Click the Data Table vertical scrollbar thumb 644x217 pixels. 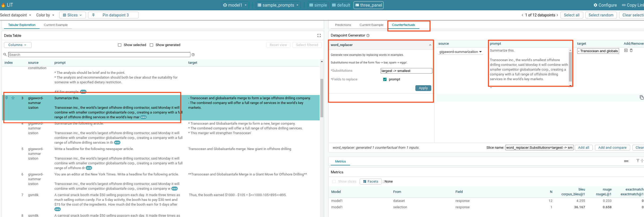(322, 98)
